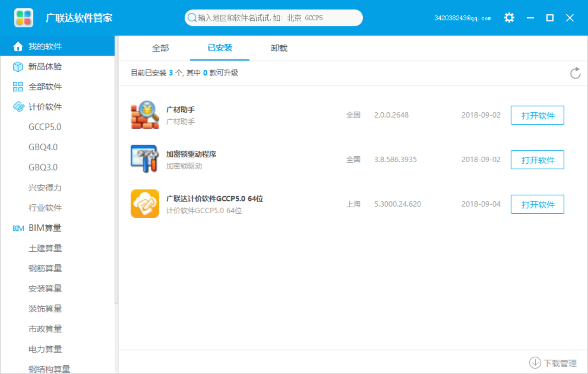Image resolution: width=588 pixels, height=374 pixels.
Task: Click the account 342038243@qq.com
Action: pyautogui.click(x=463, y=18)
